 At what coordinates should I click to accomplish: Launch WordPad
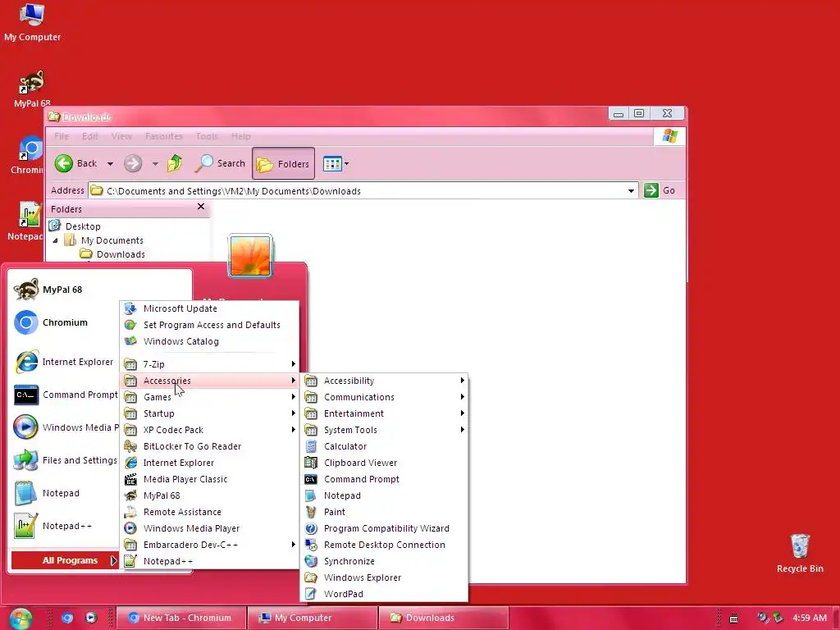pyautogui.click(x=384, y=594)
